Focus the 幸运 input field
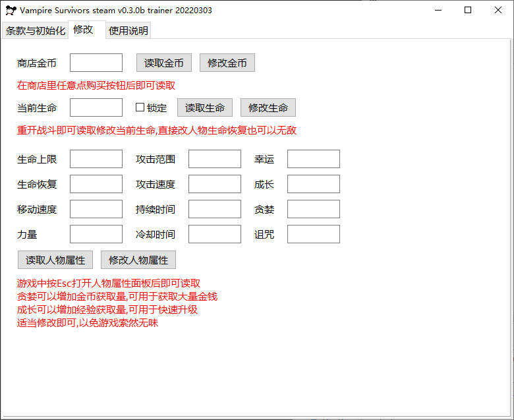 pos(314,159)
